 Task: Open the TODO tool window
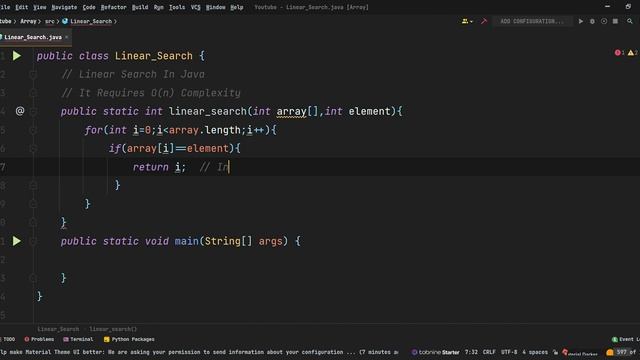click(8, 339)
